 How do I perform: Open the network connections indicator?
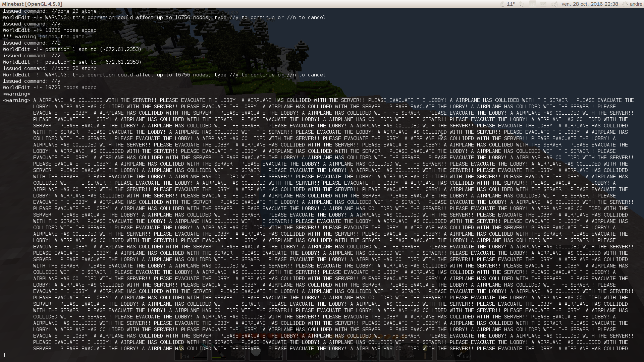(522, 4)
